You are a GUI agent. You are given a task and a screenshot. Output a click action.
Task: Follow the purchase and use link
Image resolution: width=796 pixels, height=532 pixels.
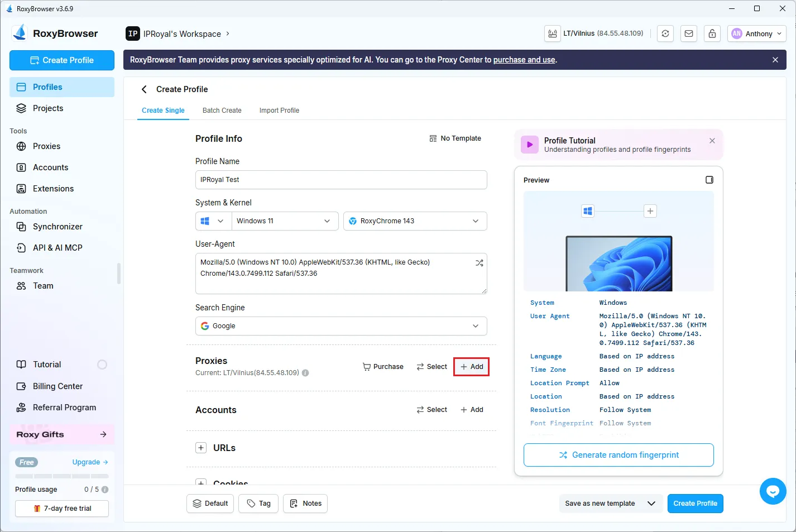[x=524, y=60]
